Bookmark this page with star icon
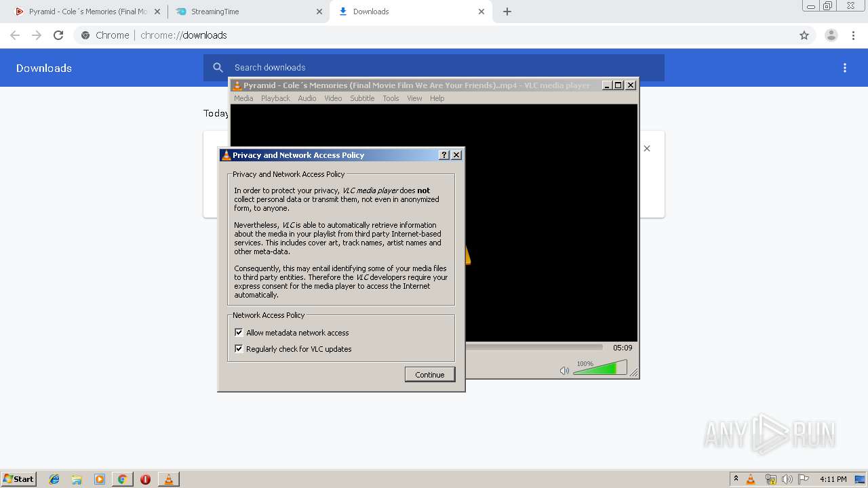 (804, 35)
